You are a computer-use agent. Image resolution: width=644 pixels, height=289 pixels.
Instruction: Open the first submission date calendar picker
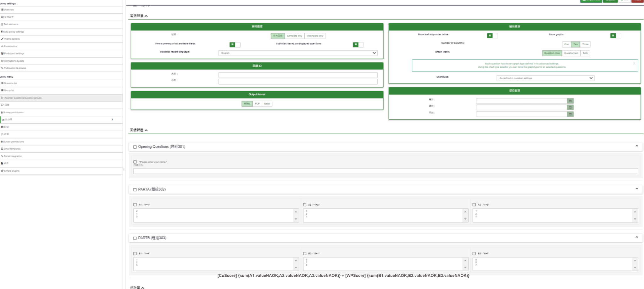click(570, 101)
